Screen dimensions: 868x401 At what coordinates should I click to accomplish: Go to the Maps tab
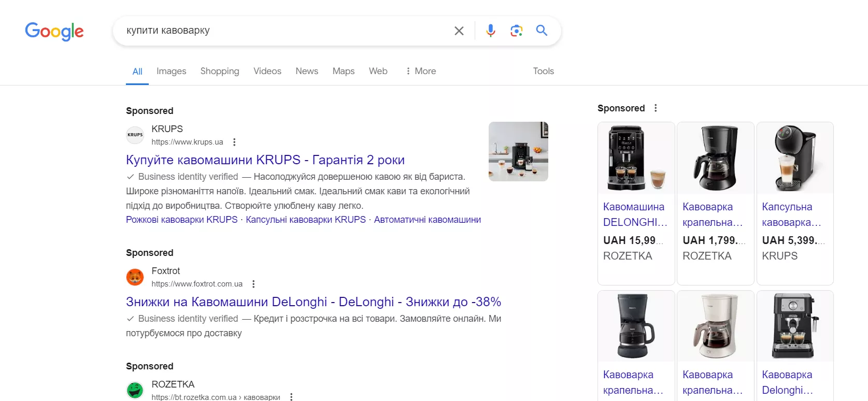(x=344, y=71)
